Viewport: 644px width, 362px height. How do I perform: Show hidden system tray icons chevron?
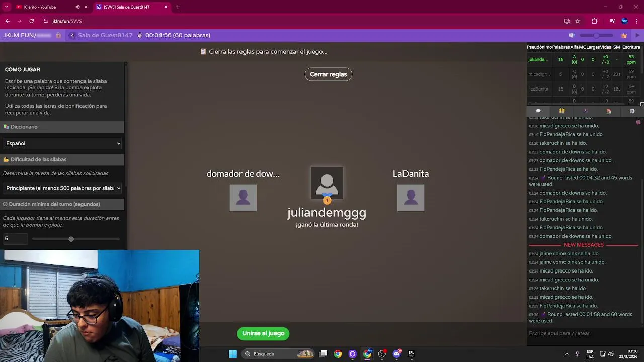[567, 354]
